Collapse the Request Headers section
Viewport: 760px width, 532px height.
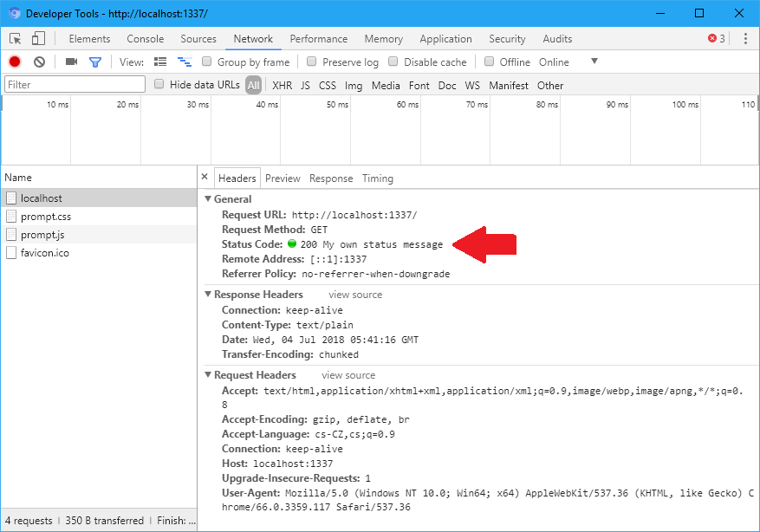click(x=209, y=374)
